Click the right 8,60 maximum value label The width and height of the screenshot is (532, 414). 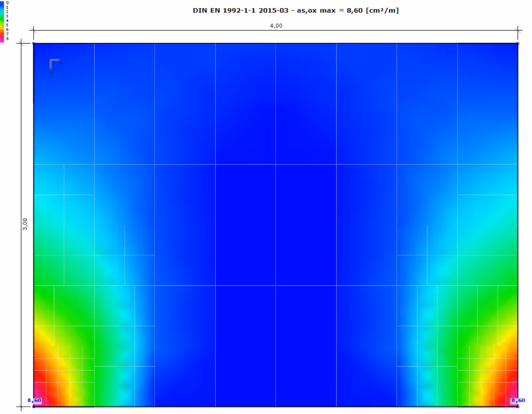(x=518, y=400)
